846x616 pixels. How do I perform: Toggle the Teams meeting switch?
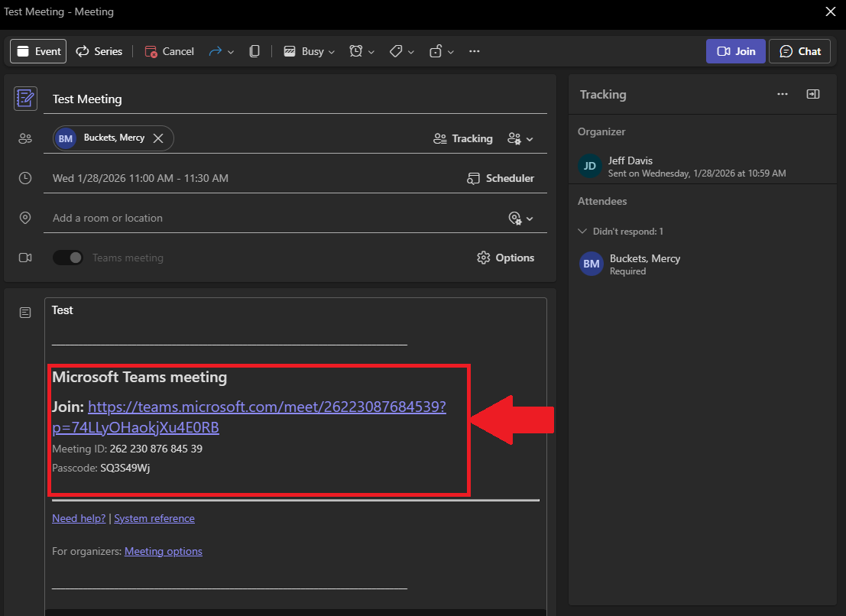(x=68, y=258)
